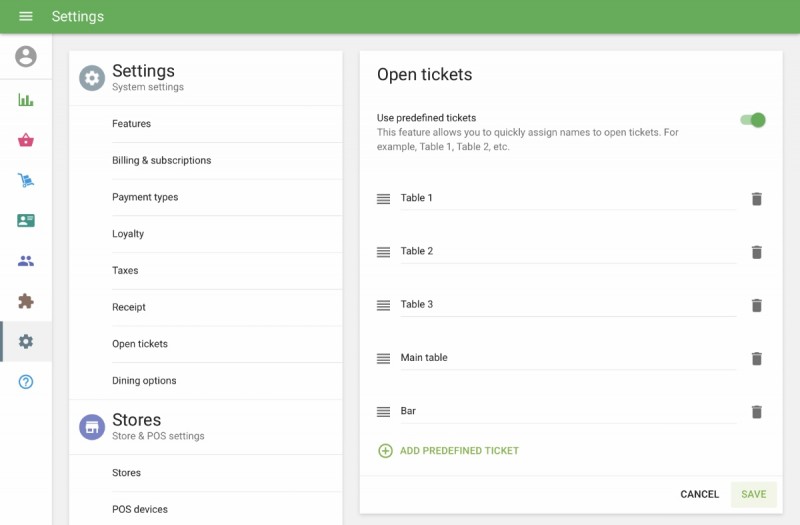800x525 pixels.
Task: Open the inventory hand truck icon
Action: coord(26,181)
